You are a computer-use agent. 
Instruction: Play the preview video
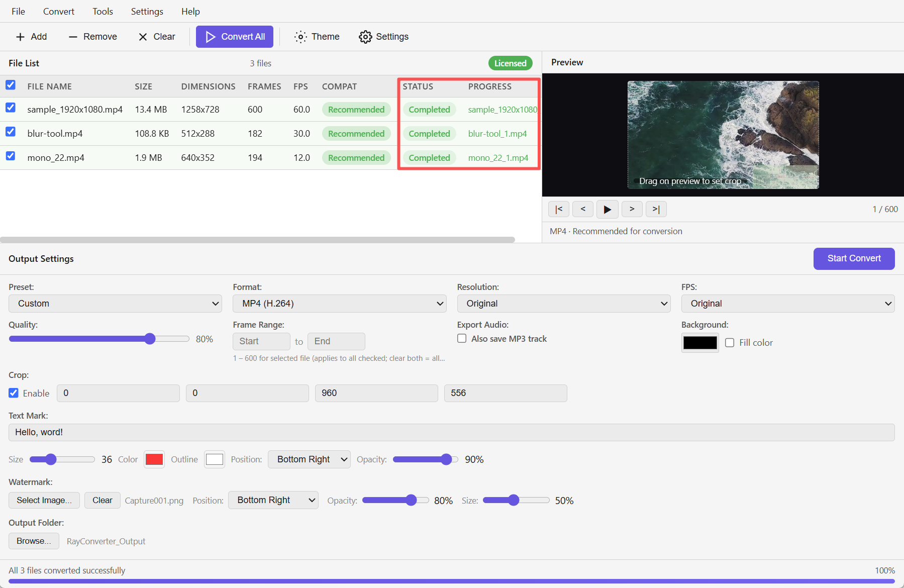tap(608, 209)
